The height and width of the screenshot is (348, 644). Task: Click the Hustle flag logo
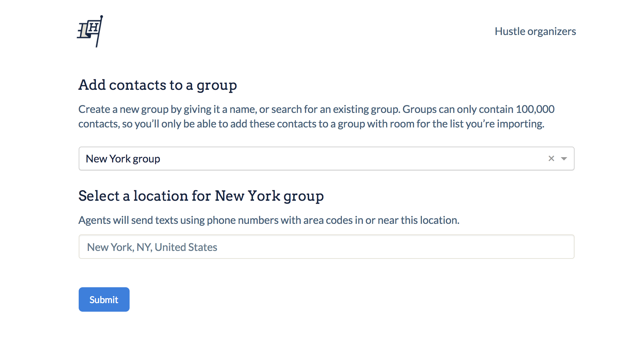90,31
